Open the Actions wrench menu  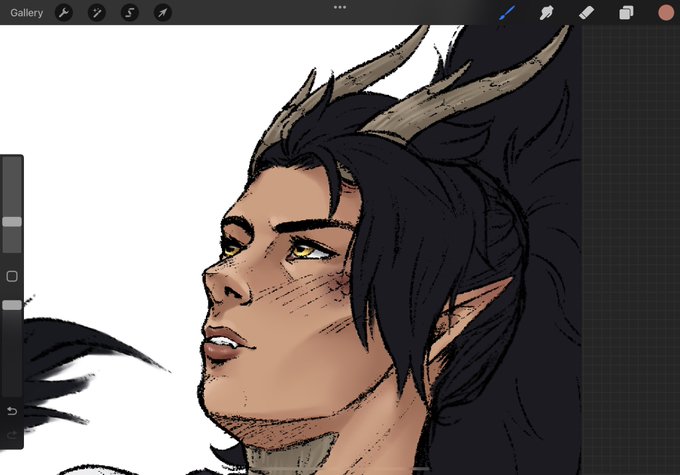click(64, 13)
